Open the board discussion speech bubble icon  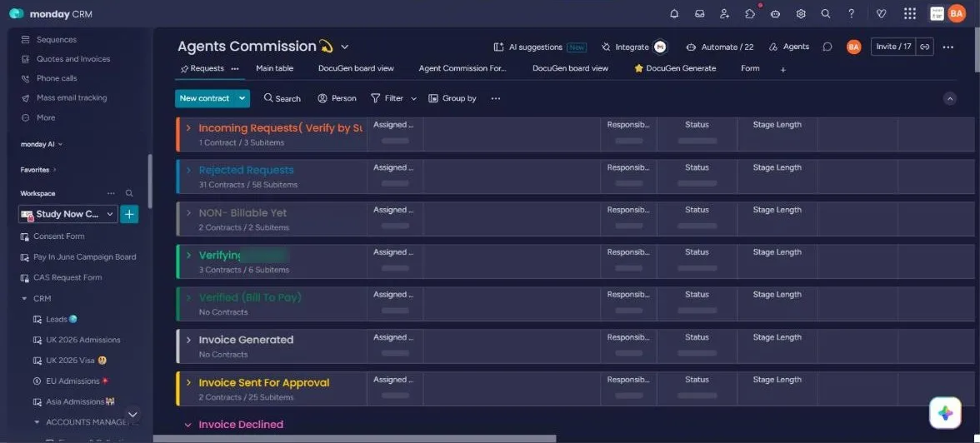[827, 47]
